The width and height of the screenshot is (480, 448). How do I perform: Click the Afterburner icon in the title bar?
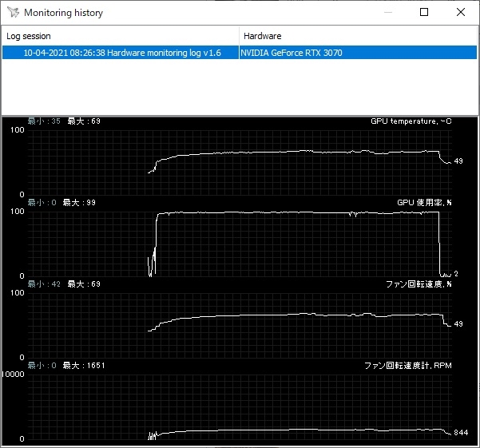[12, 13]
